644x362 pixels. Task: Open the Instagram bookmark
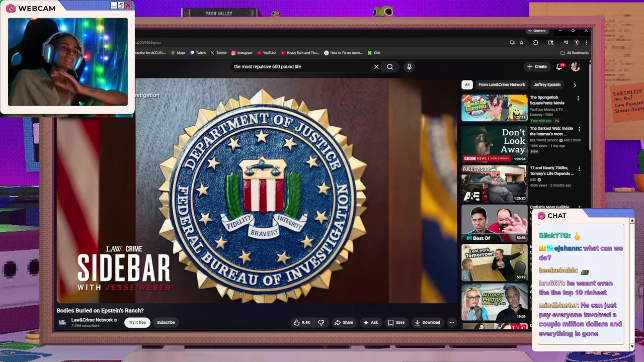click(242, 53)
